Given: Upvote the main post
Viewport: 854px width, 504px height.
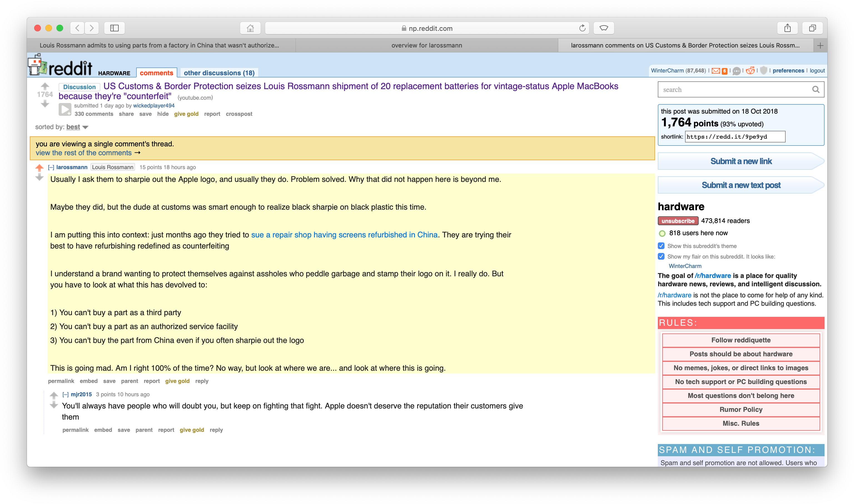Looking at the screenshot, I should point(45,86).
